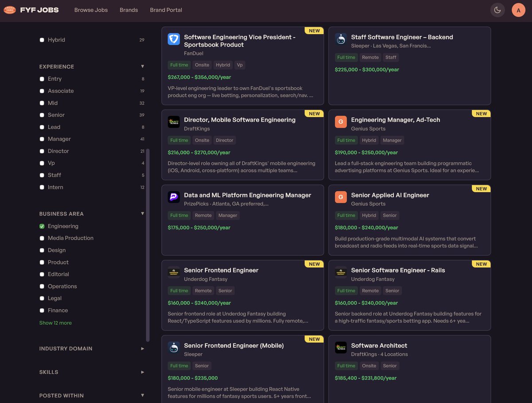Screen dimensions: 532x403
Task: Open the Browse Jobs nav item
Action: (x=91, y=10)
